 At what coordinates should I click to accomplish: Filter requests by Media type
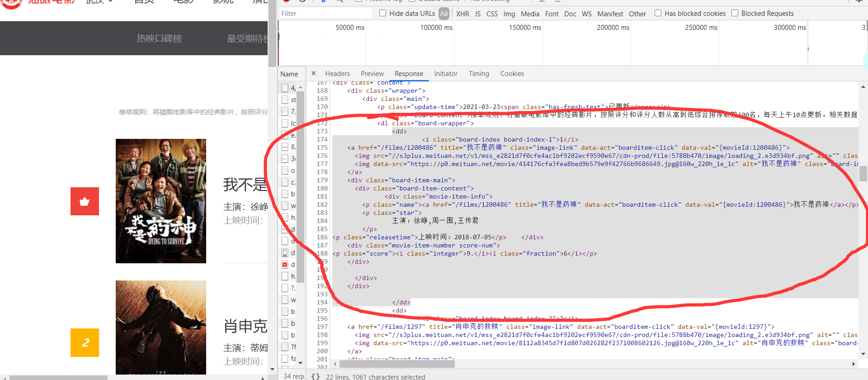530,14
